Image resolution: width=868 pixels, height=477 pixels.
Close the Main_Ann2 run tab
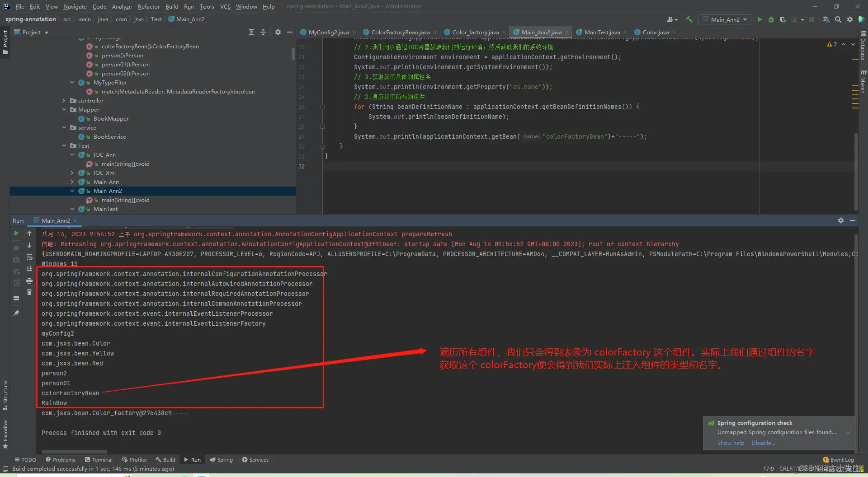coord(75,221)
